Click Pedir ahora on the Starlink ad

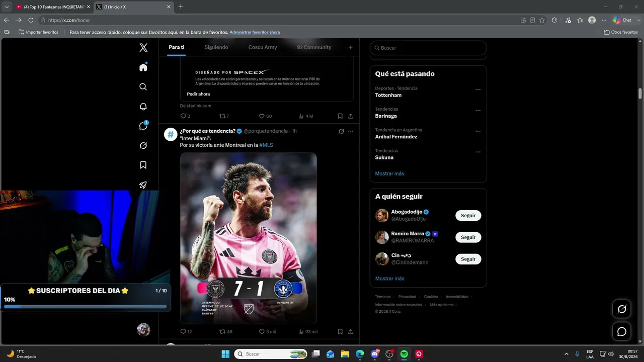click(x=198, y=94)
